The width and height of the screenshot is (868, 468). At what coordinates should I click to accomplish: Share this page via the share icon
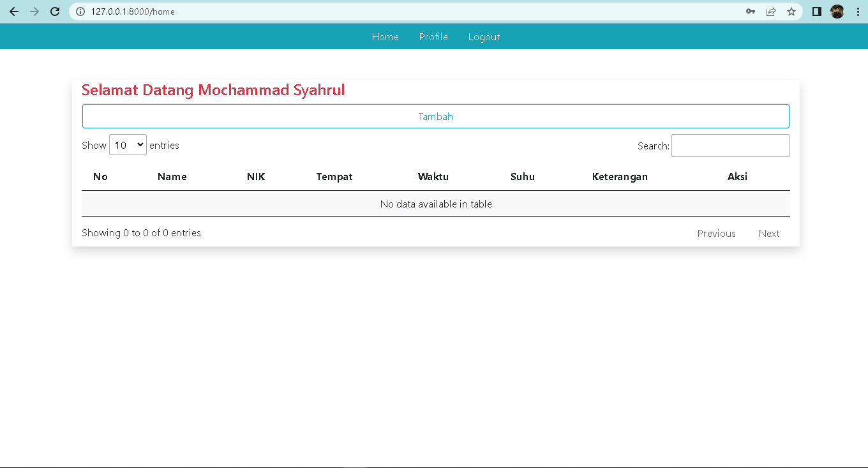point(771,11)
